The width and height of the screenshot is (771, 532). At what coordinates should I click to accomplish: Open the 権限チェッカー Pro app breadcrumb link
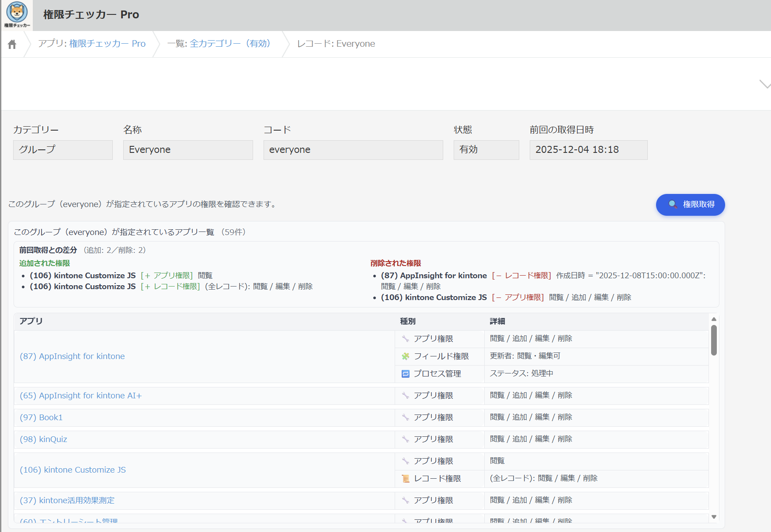(x=108, y=44)
